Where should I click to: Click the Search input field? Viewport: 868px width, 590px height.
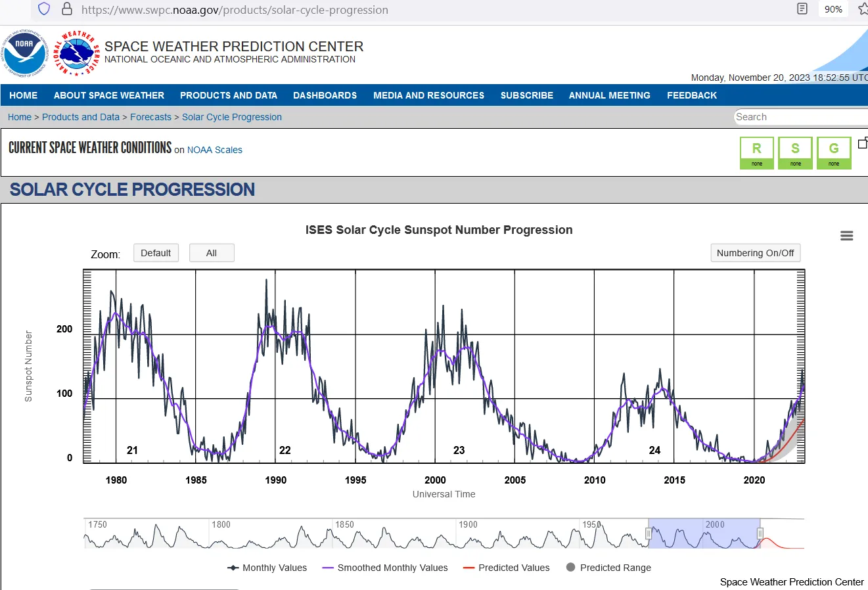click(x=800, y=117)
